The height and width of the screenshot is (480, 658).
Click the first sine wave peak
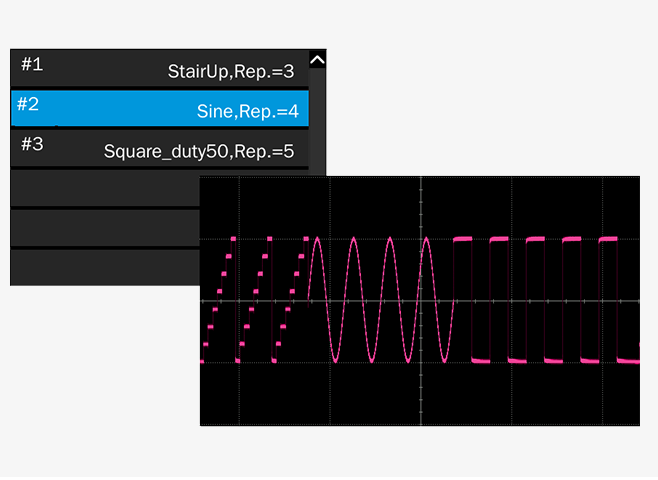[x=318, y=240]
